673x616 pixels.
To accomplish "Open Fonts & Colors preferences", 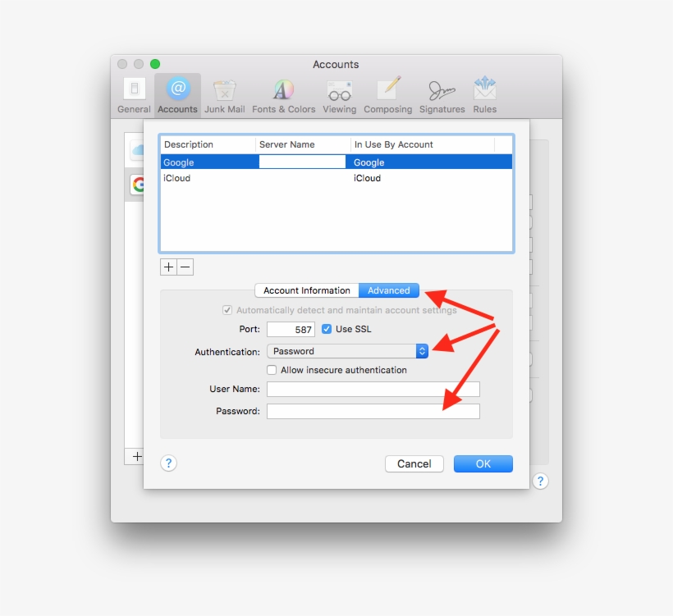I will coord(283,96).
